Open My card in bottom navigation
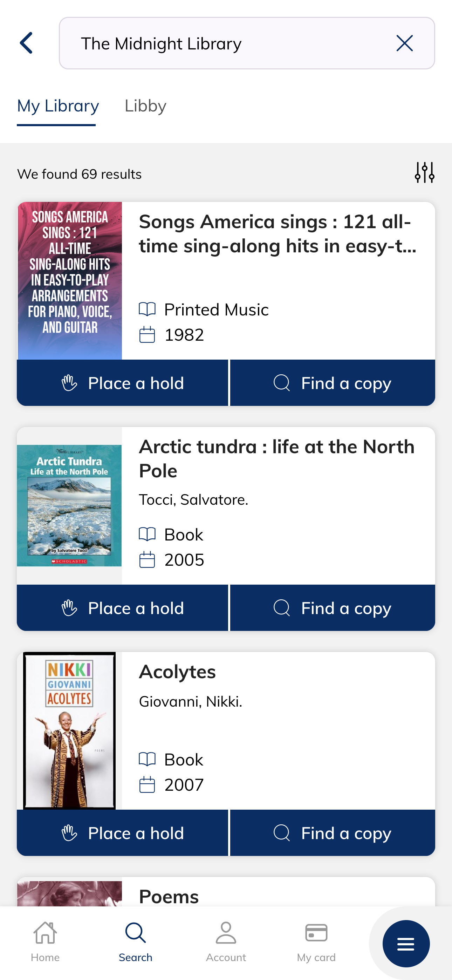Screen dimensions: 452x980 click(x=316, y=941)
